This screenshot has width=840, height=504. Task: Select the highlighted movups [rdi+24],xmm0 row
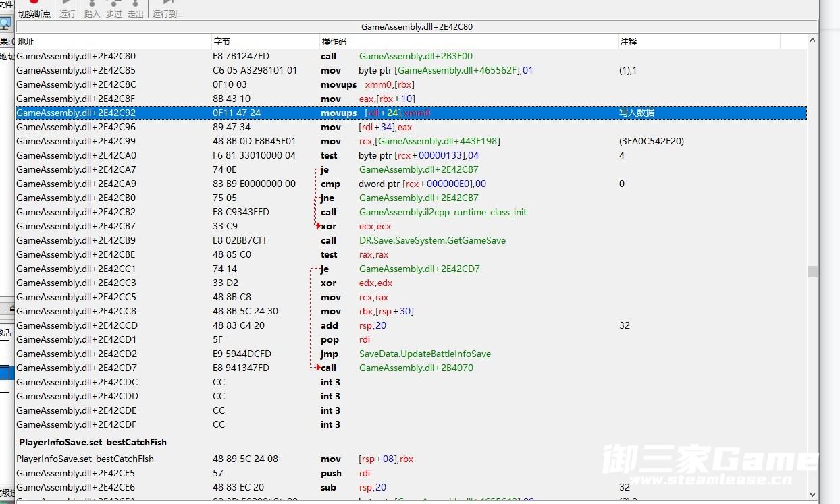pos(405,113)
